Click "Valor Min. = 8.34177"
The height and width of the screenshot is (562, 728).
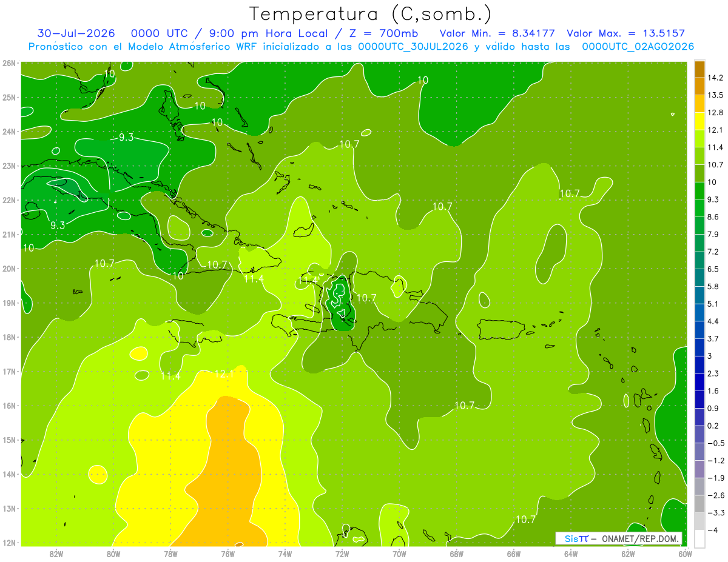(x=497, y=33)
